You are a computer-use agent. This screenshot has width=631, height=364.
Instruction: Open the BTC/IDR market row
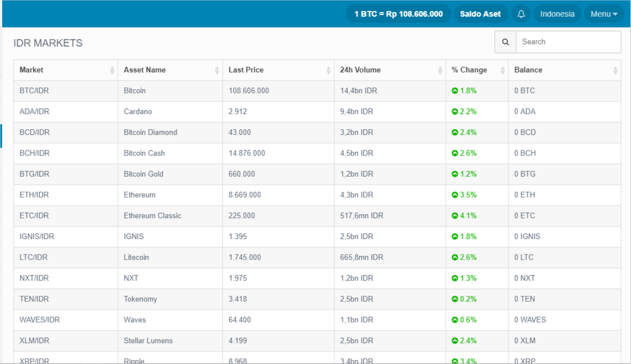click(x=34, y=91)
